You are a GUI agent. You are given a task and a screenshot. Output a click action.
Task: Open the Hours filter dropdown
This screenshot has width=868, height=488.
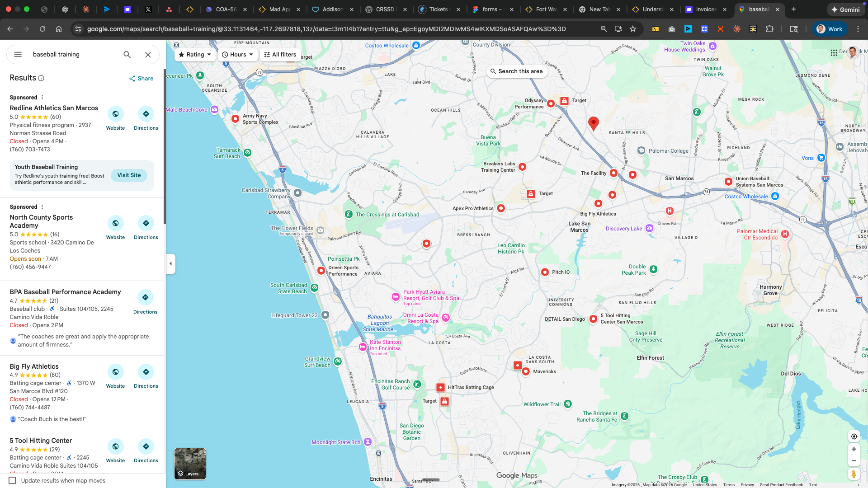point(237,54)
